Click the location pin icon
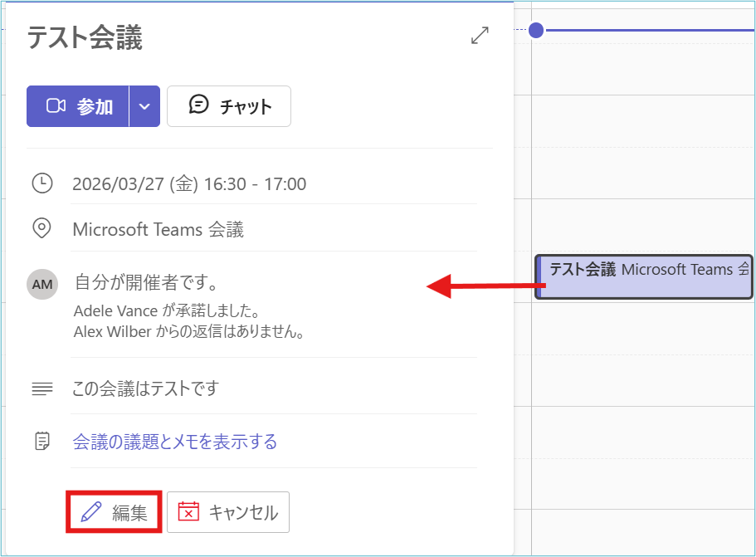This screenshot has height=557, width=756. coord(41,228)
